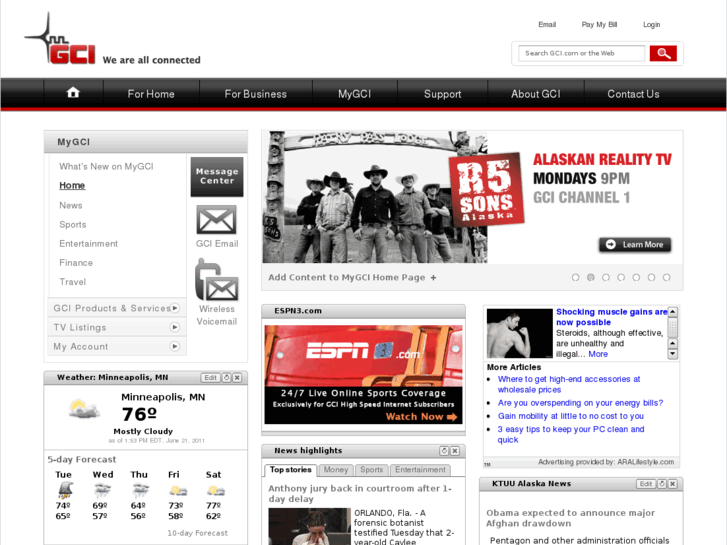727x545 pixels.
Task: Click the Email link at top
Action: (547, 25)
